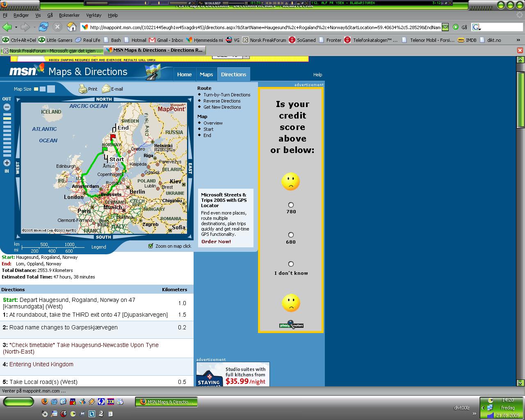Launch Firefox from the quick launch bar
The height and width of the screenshot is (420, 525).
pos(45,402)
